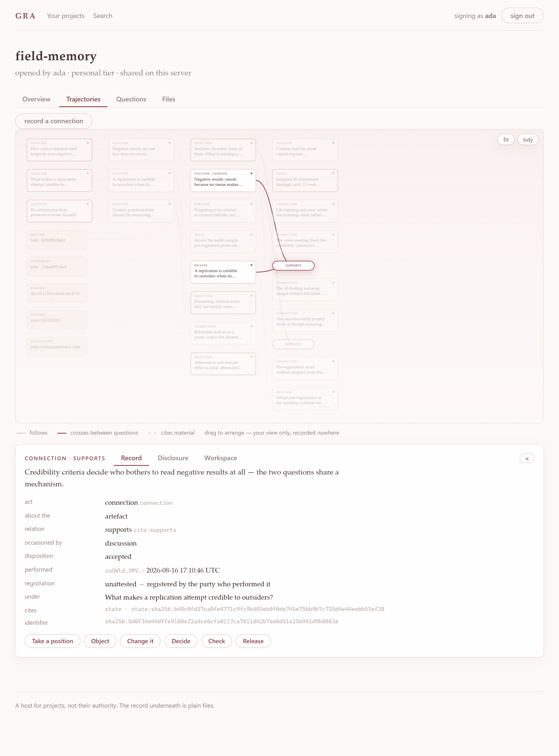Open the Files tab
559x756 pixels.
(x=168, y=99)
